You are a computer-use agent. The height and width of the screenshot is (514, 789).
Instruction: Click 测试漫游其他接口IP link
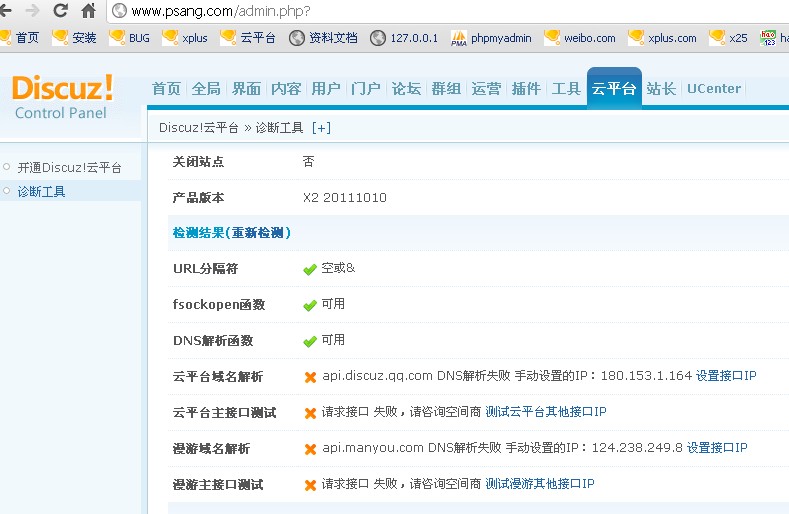pyautogui.click(x=540, y=484)
